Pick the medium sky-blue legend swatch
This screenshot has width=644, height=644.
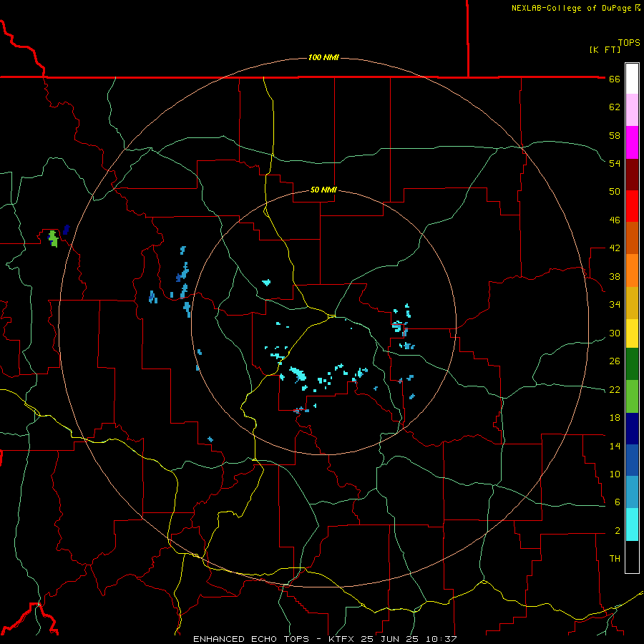(632, 492)
